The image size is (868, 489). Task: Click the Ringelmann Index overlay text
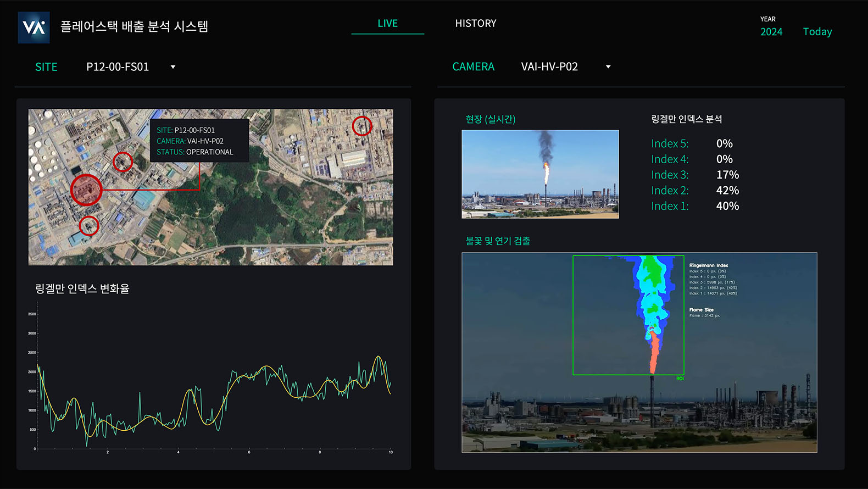[709, 265]
